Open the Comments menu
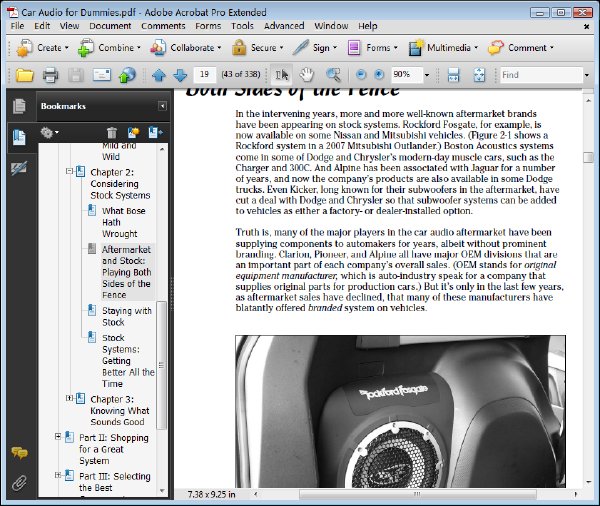The image size is (600, 506). [163, 26]
